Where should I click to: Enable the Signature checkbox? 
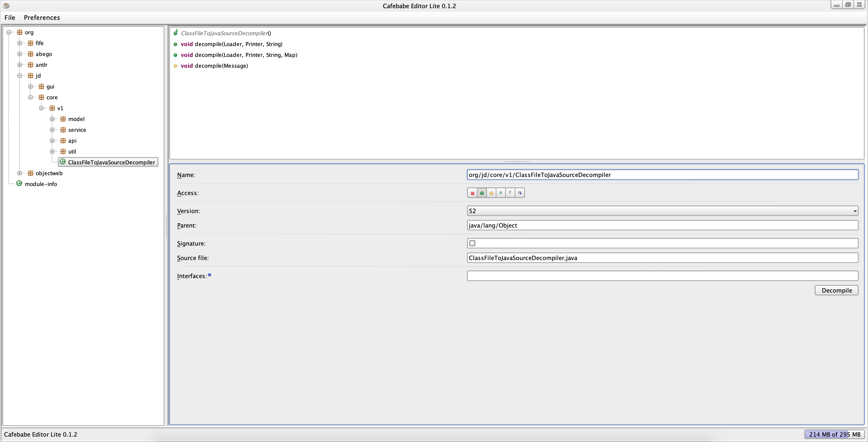pos(472,243)
